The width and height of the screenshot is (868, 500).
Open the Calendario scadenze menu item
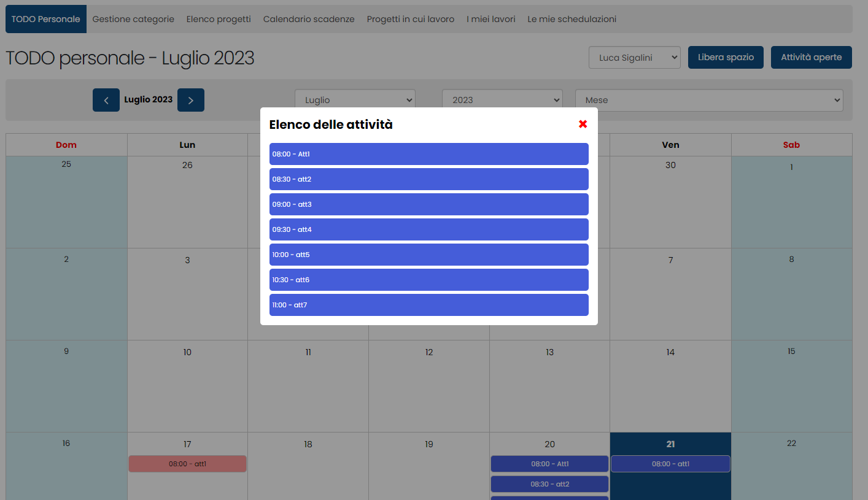(x=309, y=19)
